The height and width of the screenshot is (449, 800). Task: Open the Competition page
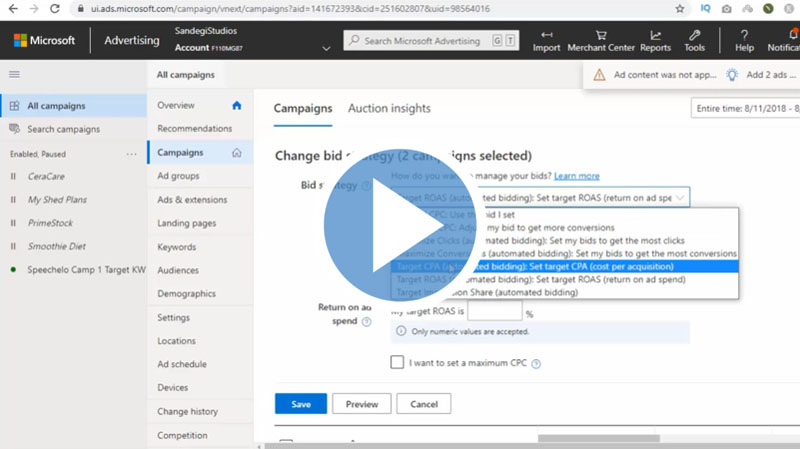click(182, 435)
